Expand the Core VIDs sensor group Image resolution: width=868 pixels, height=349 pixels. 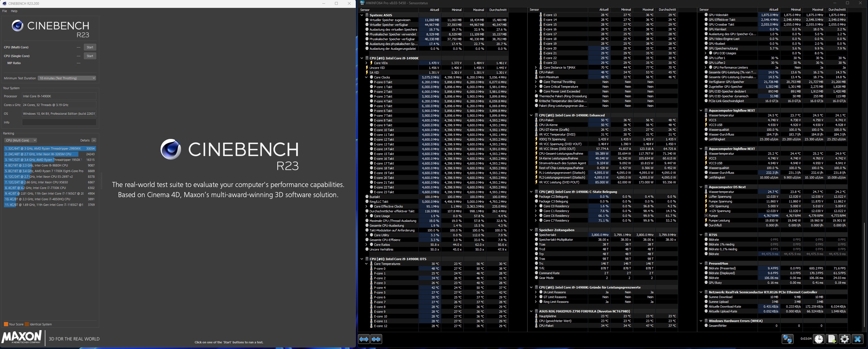click(x=366, y=63)
